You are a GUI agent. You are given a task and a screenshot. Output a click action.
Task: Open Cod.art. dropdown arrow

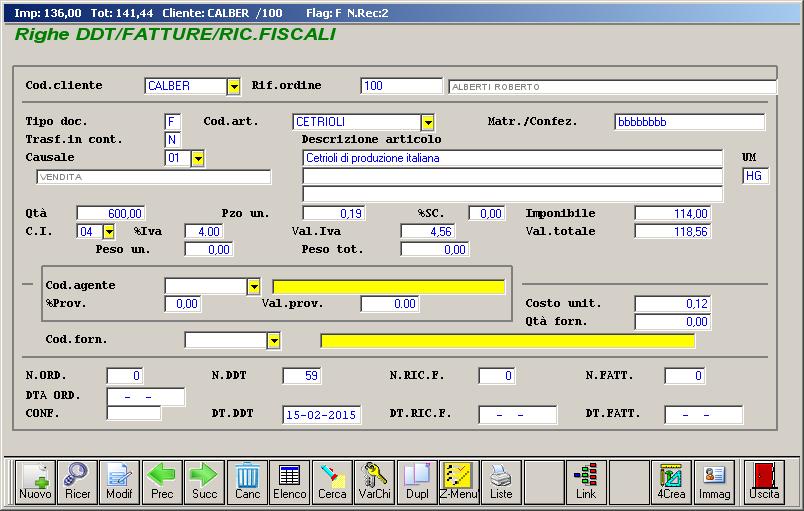coord(428,122)
